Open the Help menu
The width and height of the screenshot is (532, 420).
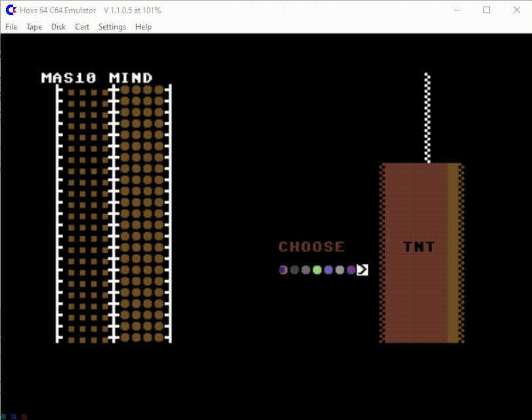tap(143, 27)
